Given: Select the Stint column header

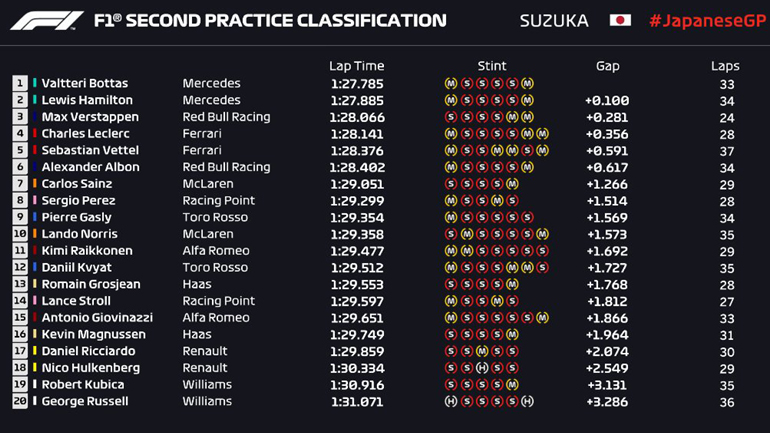Looking at the screenshot, I should click(x=491, y=66).
